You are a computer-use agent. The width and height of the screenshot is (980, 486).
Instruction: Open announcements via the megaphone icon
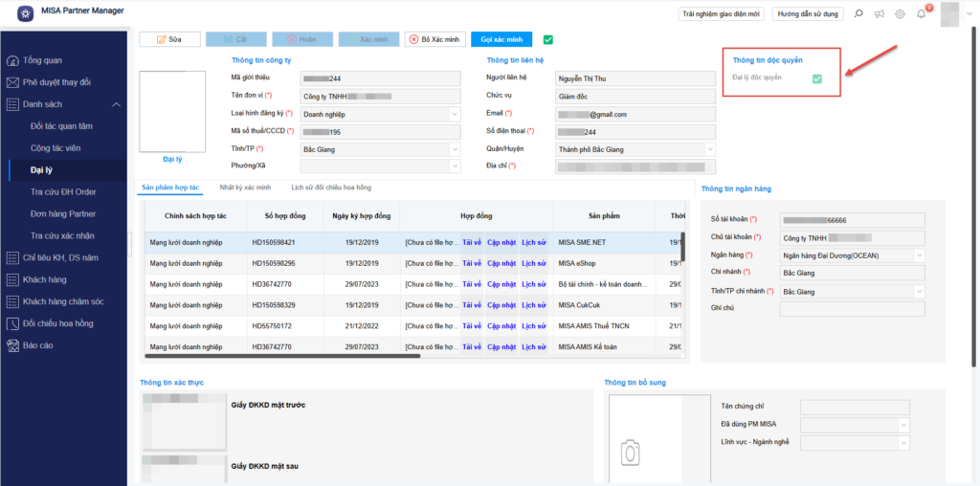click(880, 13)
